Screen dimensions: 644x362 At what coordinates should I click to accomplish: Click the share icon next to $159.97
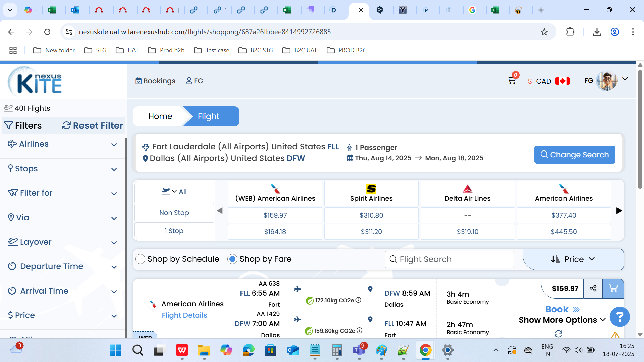tap(593, 288)
